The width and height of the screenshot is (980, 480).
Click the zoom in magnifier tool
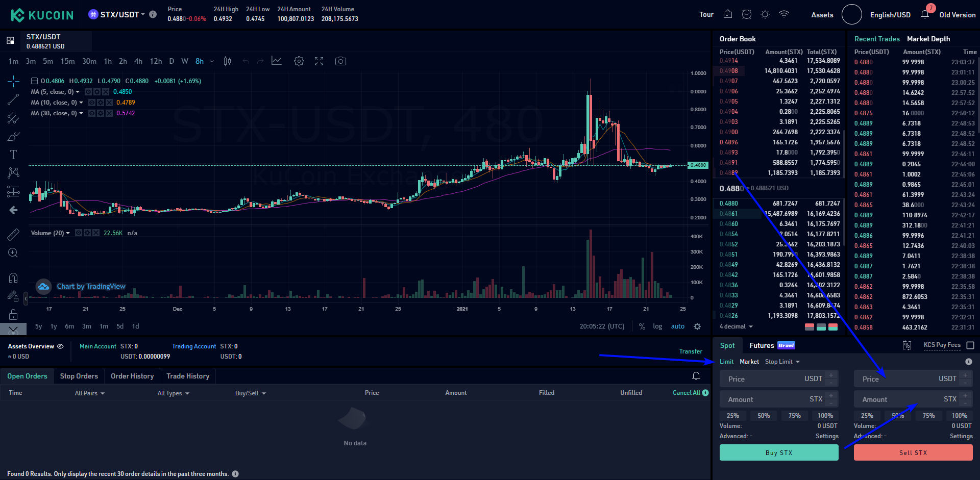pyautogui.click(x=13, y=253)
